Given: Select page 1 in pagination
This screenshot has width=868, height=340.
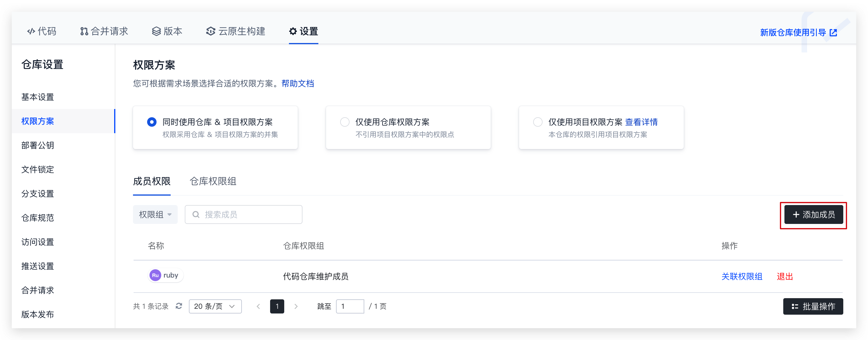Looking at the screenshot, I should [277, 306].
